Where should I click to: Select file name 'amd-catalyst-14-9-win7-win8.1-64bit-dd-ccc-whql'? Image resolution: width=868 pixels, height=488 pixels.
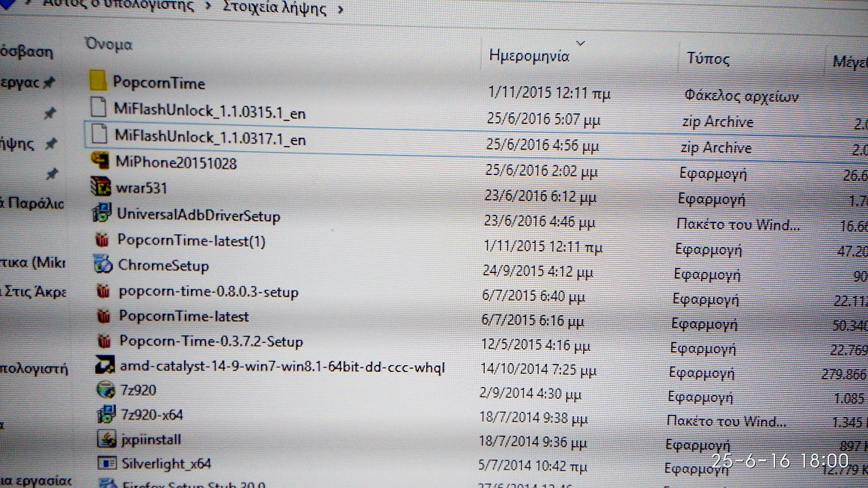(x=283, y=367)
